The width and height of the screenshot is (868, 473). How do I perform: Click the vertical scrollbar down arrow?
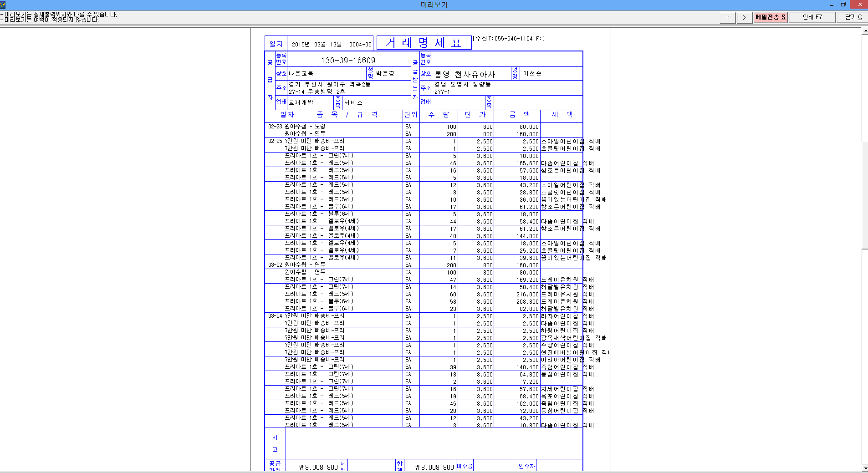(x=865, y=468)
